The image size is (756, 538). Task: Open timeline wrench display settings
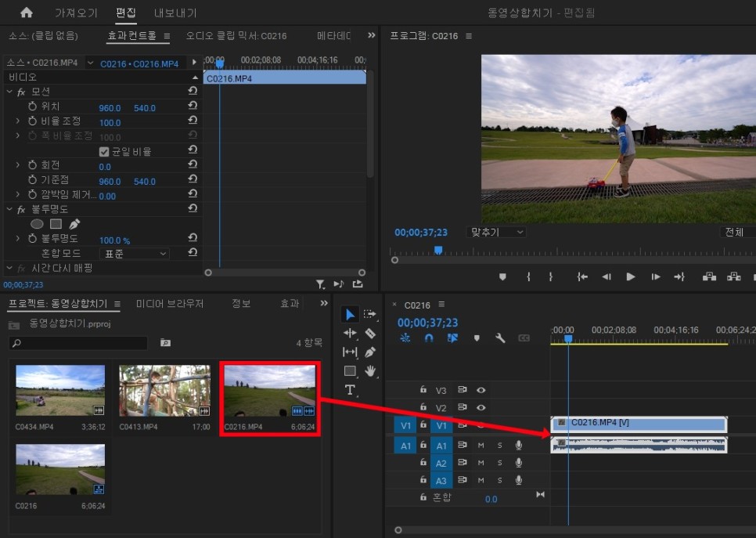pyautogui.click(x=500, y=338)
